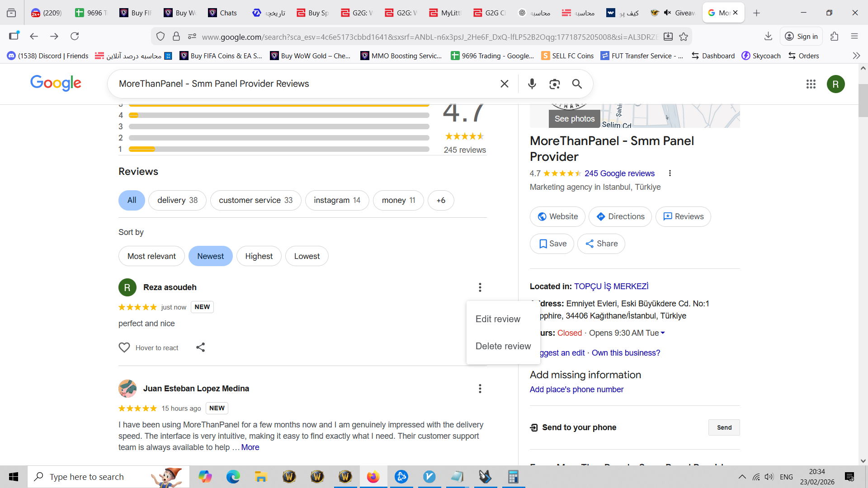Click the page vertical scrollbar thumb
Viewport: 868px width, 488px height.
pyautogui.click(x=863, y=100)
